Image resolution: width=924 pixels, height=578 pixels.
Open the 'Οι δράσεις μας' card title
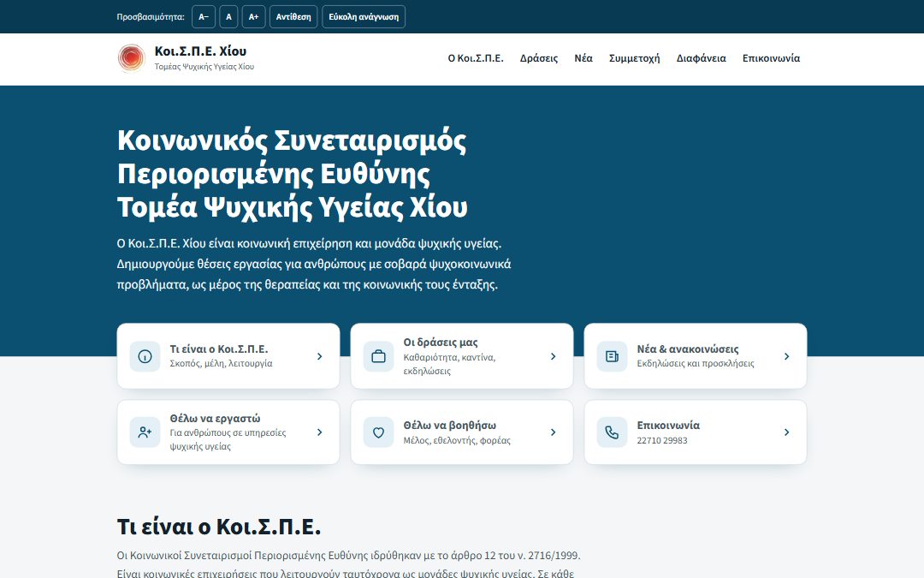point(441,342)
